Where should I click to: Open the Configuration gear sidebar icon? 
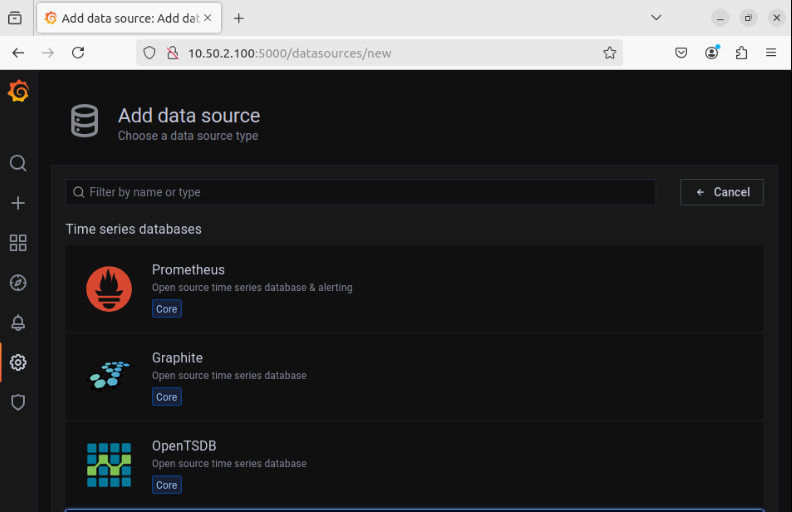click(18, 363)
